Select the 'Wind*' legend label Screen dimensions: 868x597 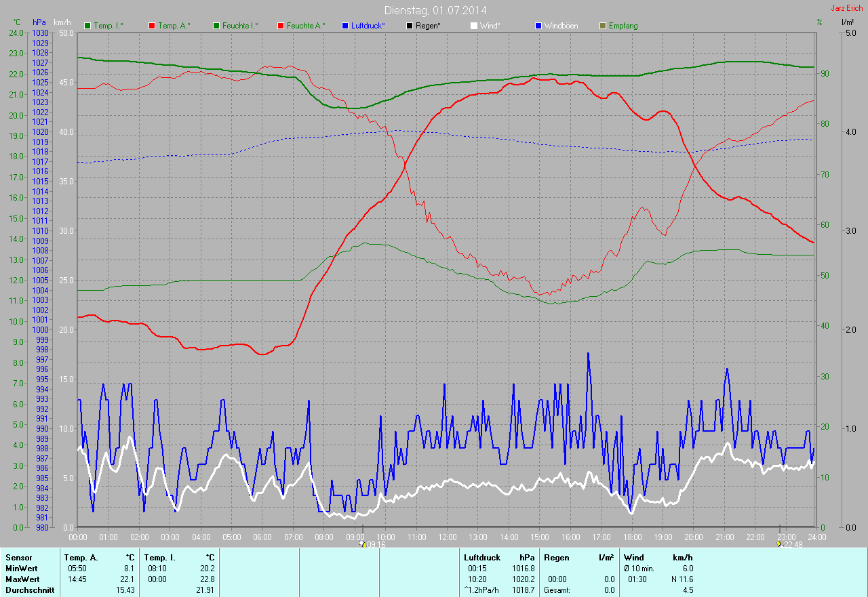(490, 26)
